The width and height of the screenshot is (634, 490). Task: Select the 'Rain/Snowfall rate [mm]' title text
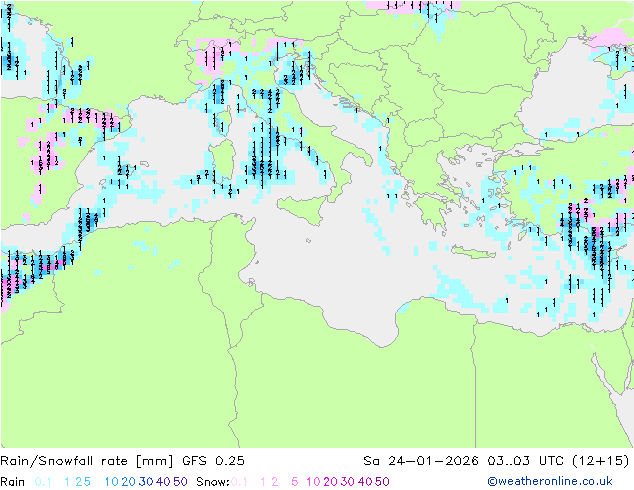[87, 461]
